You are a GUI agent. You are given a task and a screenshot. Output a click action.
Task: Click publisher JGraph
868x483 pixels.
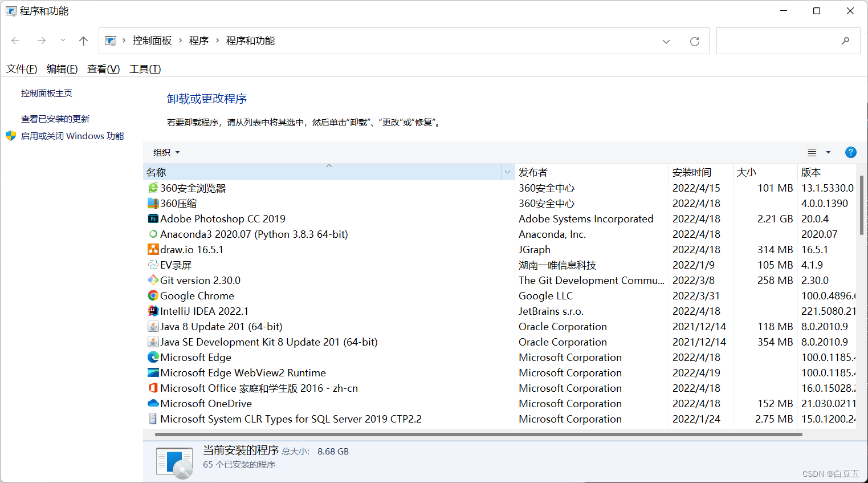coord(535,250)
